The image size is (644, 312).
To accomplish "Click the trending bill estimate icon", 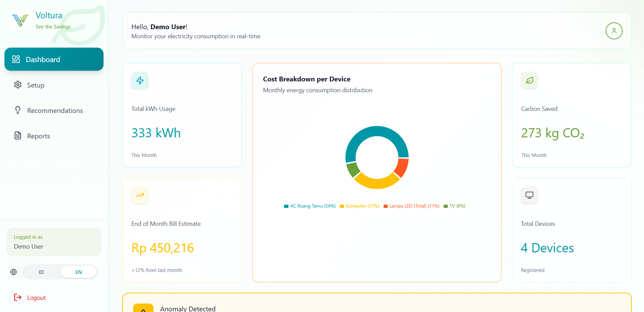I will (140, 195).
